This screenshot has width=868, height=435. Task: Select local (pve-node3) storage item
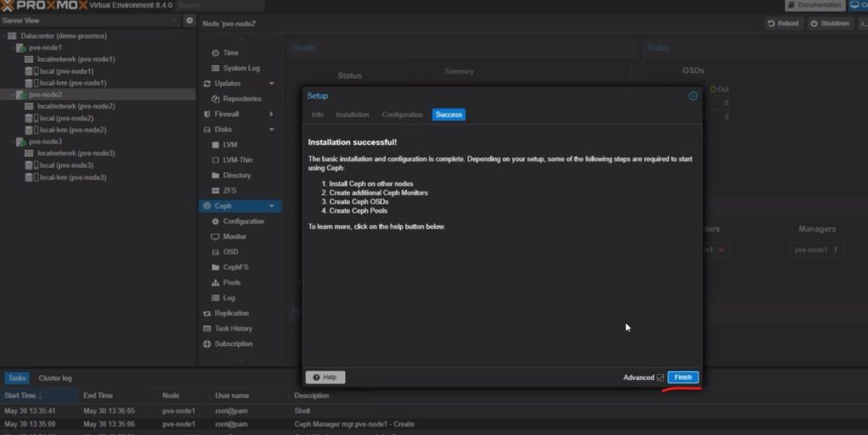(x=66, y=165)
